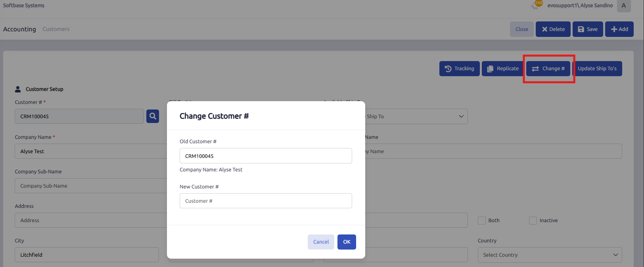This screenshot has height=267, width=644.
Task: Add a new customer
Action: 619,29
